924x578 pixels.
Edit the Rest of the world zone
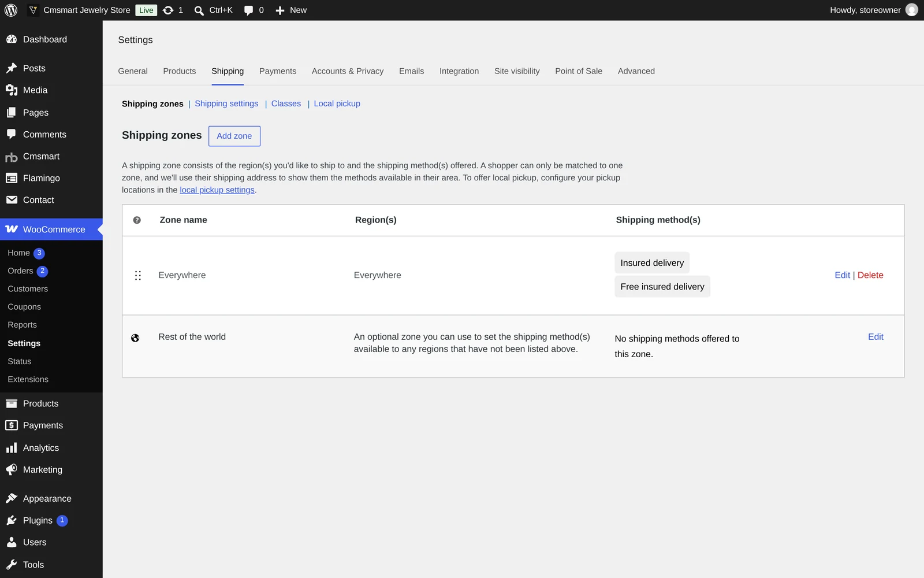pos(875,337)
